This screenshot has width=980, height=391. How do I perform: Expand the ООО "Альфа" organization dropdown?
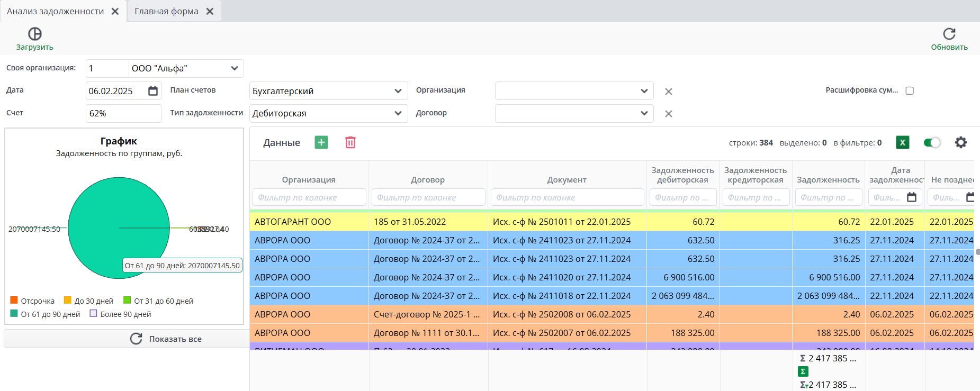pyautogui.click(x=234, y=68)
